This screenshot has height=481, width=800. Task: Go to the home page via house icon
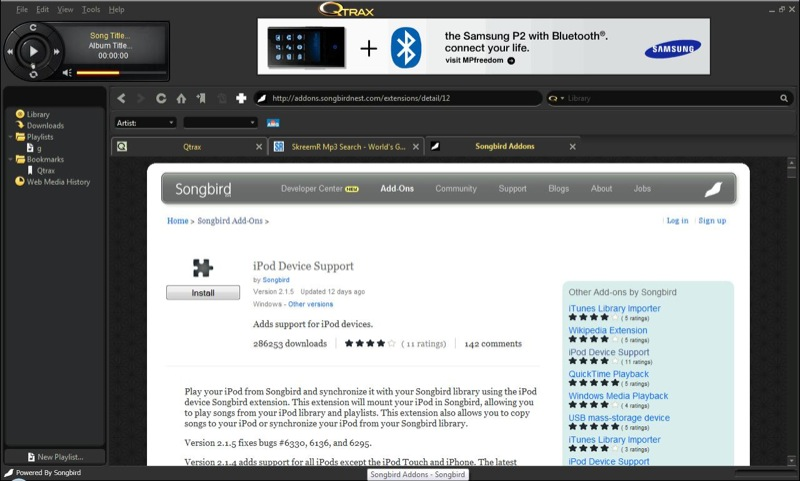[x=181, y=98]
